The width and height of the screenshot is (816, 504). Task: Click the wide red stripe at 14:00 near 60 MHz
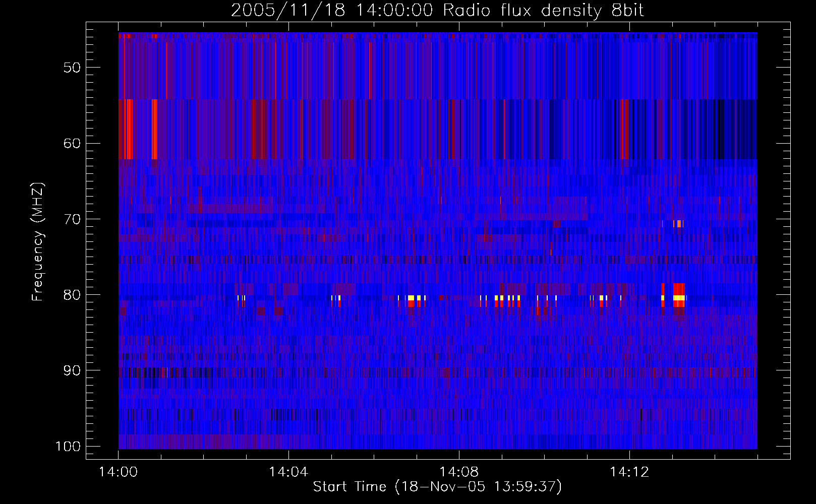click(x=128, y=130)
